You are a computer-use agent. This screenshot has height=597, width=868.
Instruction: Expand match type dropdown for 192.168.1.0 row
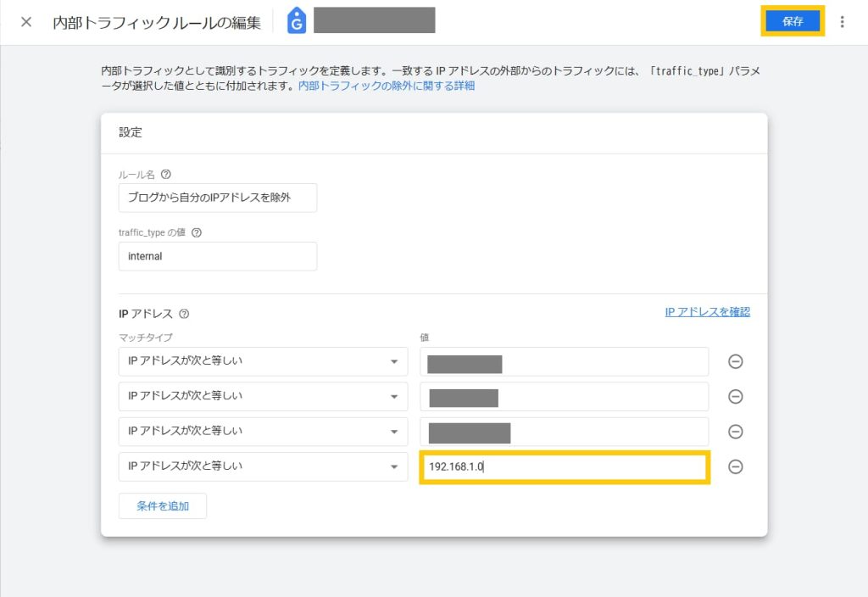click(x=263, y=467)
